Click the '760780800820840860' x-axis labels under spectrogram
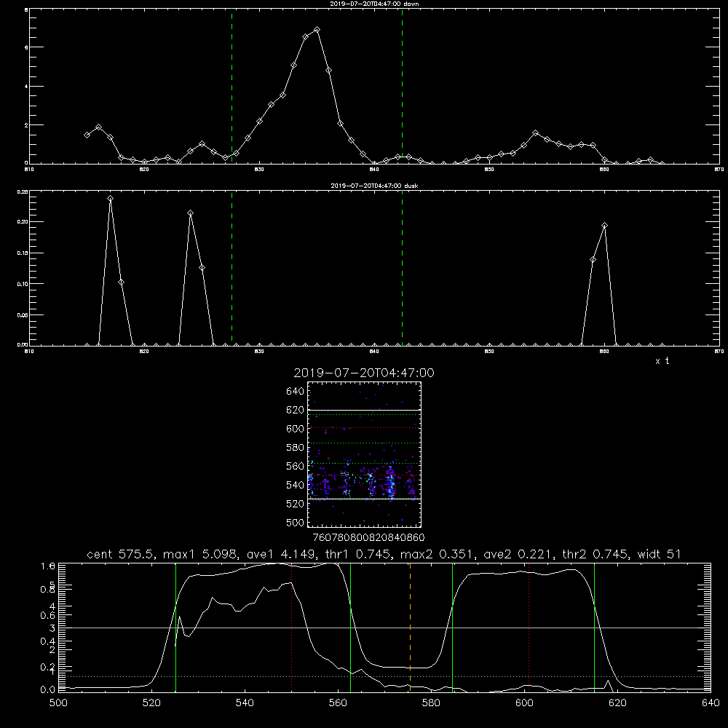Screen dimensions: 728x728 [x=368, y=538]
